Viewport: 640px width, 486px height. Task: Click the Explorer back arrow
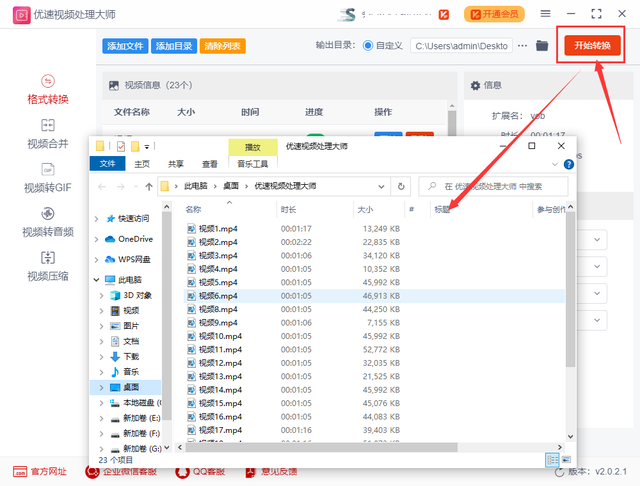pyautogui.click(x=102, y=187)
